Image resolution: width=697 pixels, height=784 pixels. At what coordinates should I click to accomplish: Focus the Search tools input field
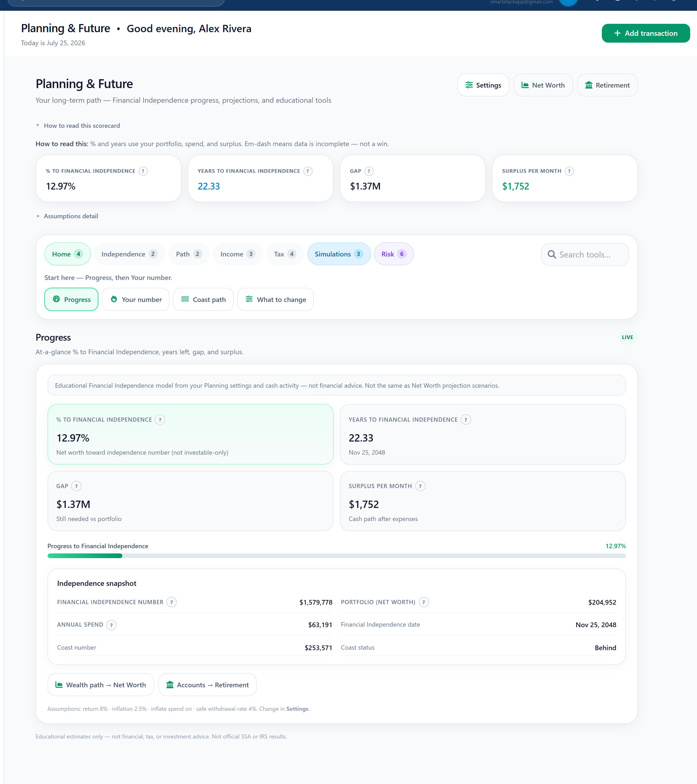[585, 254]
